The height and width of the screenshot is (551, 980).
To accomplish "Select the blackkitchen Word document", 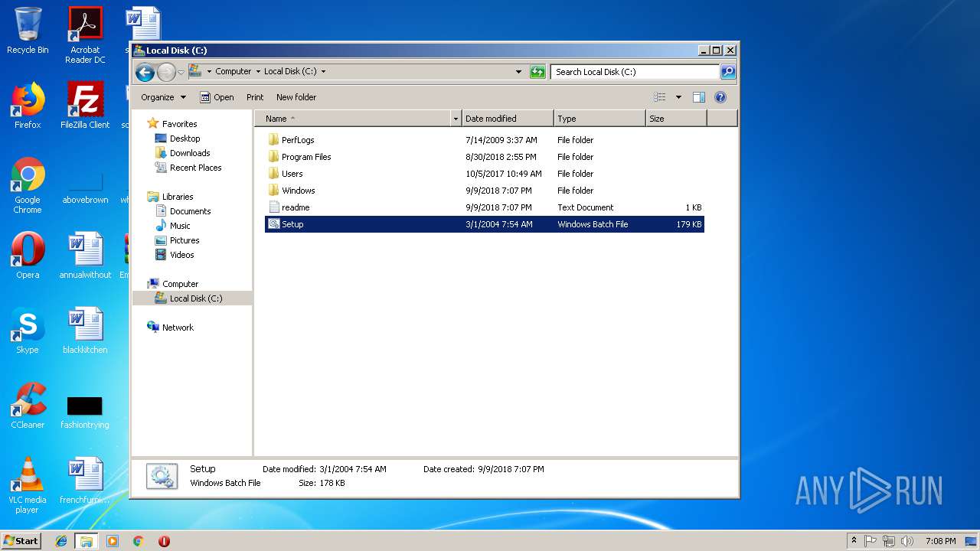I will click(x=85, y=331).
